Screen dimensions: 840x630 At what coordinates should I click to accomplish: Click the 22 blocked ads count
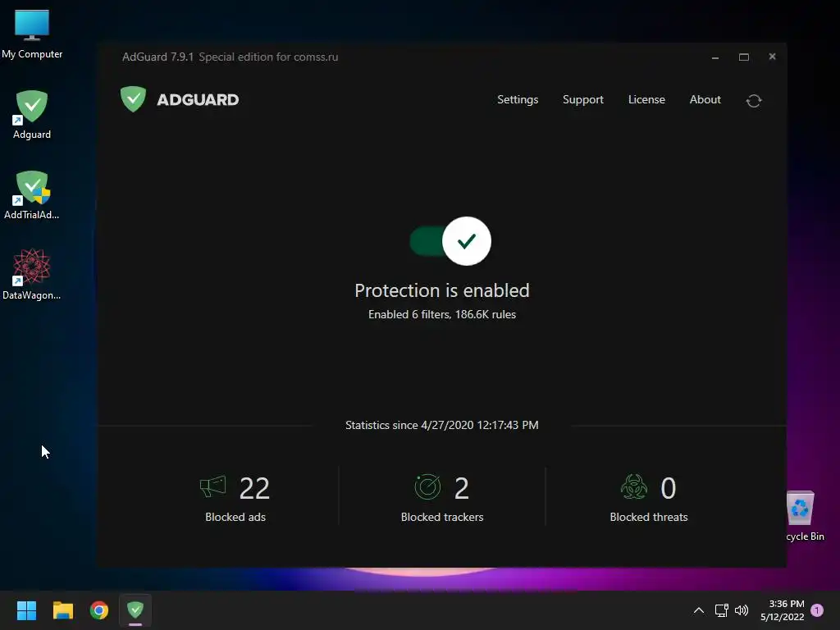[x=254, y=489]
